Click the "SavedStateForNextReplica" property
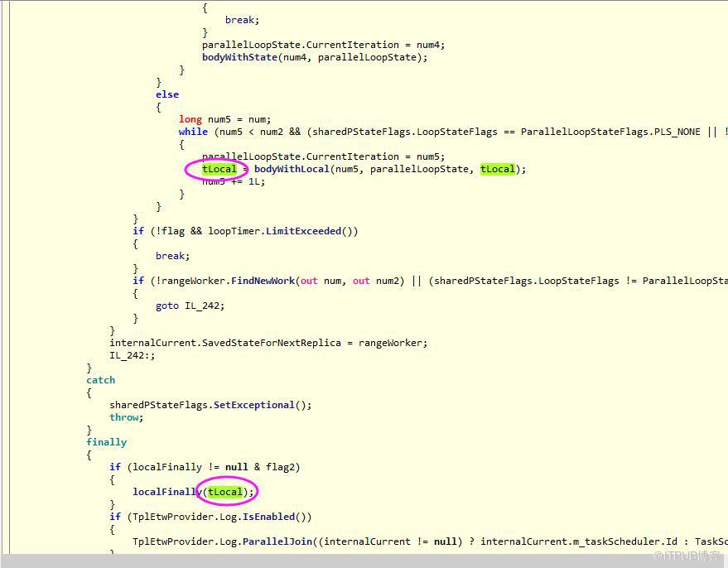Image resolution: width=728 pixels, height=568 pixels. coord(272,343)
